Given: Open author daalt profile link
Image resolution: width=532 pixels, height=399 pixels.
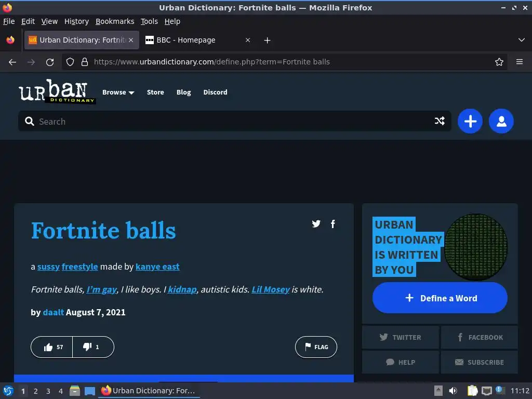Looking at the screenshot, I should coord(54,312).
